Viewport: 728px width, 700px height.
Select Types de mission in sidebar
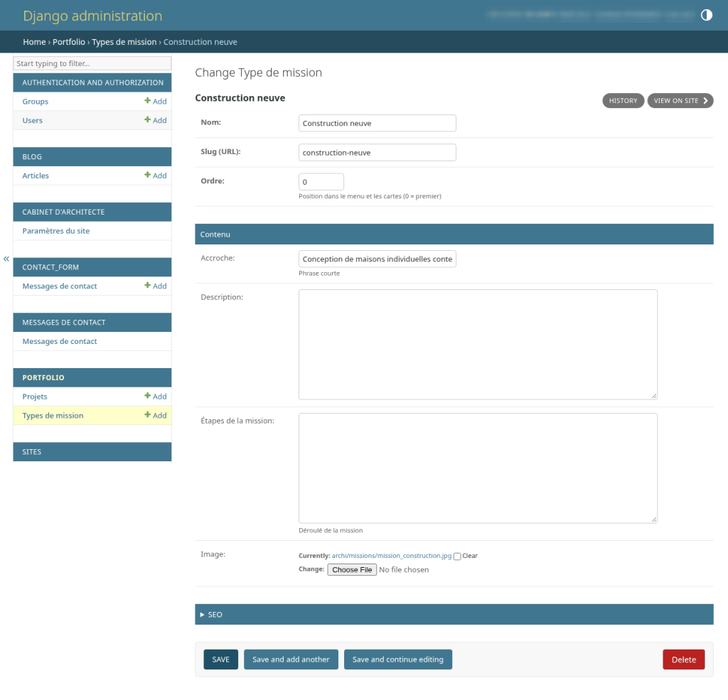click(53, 416)
